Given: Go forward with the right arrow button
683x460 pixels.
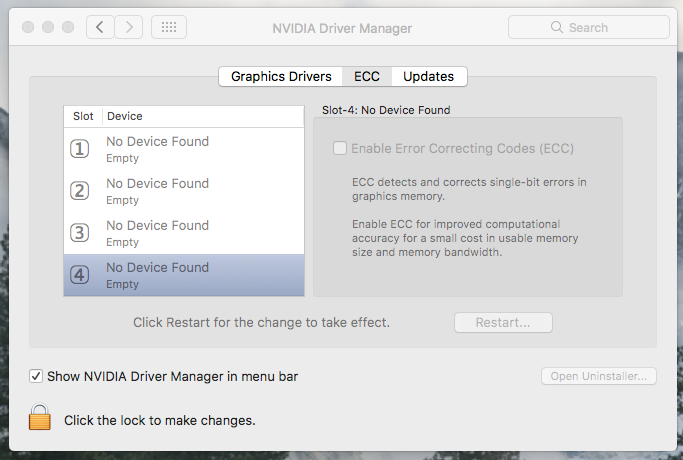Looking at the screenshot, I should 129,28.
